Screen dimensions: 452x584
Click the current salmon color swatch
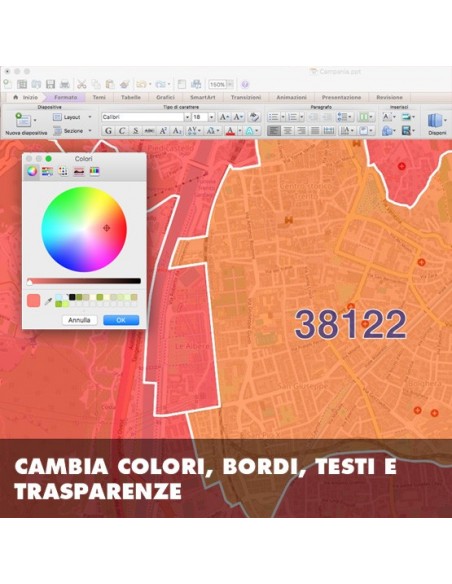(x=34, y=301)
